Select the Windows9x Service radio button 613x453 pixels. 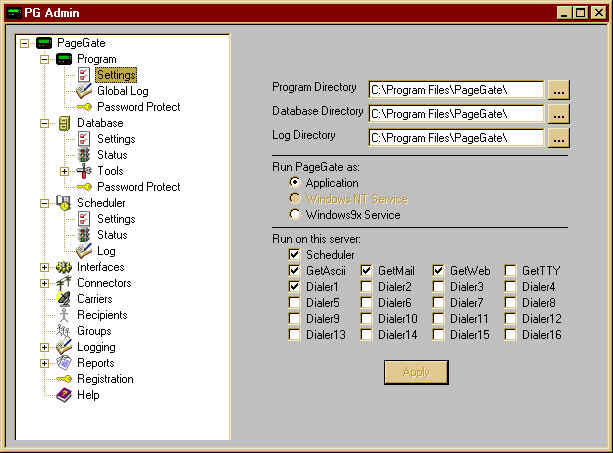pyautogui.click(x=295, y=215)
